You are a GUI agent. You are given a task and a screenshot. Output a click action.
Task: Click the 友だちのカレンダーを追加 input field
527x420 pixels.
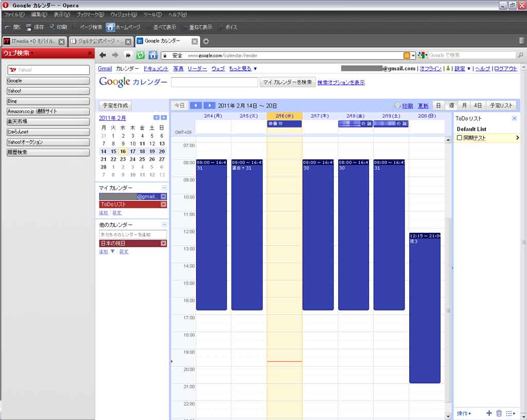coord(133,234)
